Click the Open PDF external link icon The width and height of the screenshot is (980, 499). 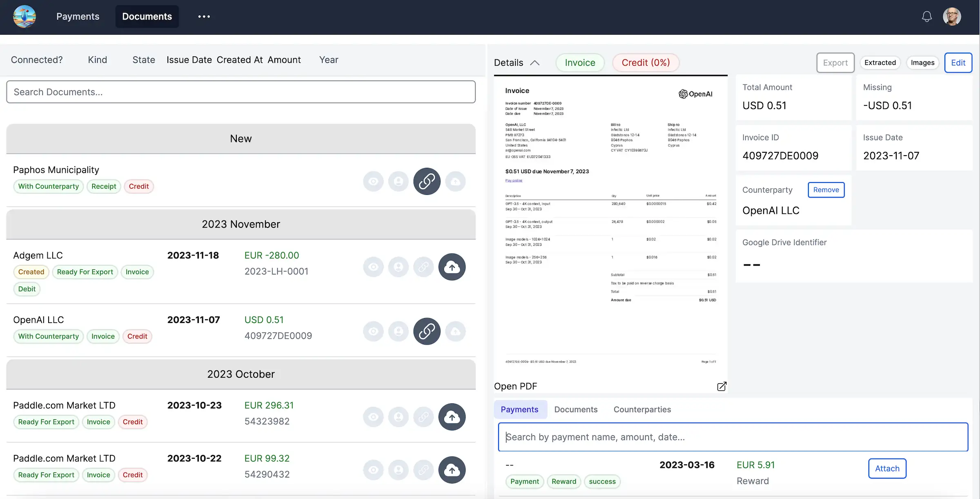coord(722,386)
